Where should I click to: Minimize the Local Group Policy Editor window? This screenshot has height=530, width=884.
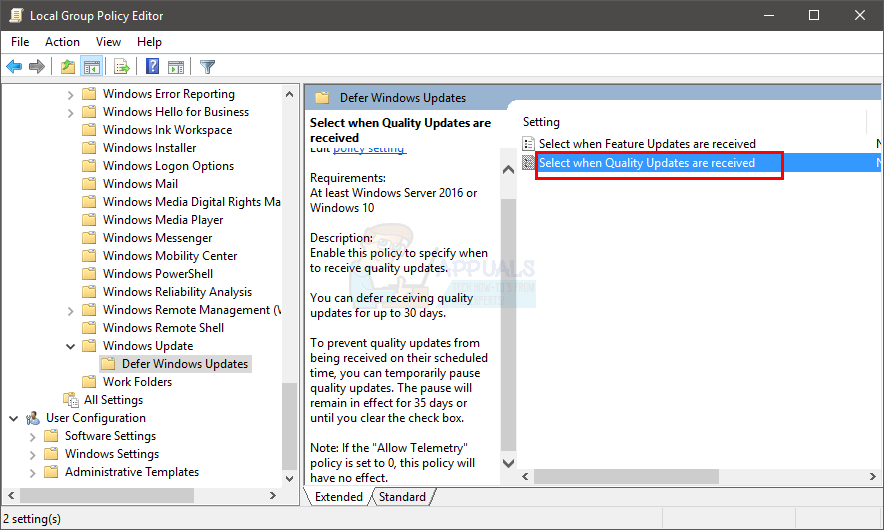coord(769,15)
